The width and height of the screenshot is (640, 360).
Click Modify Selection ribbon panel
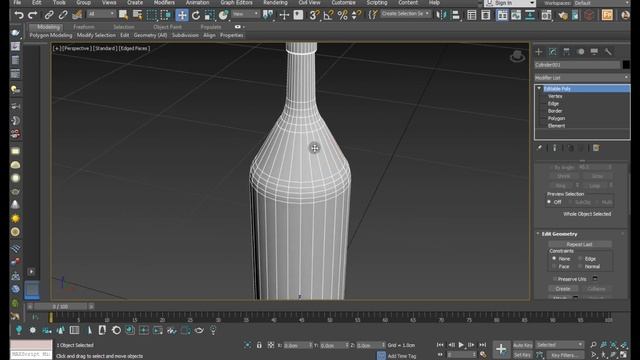point(96,36)
